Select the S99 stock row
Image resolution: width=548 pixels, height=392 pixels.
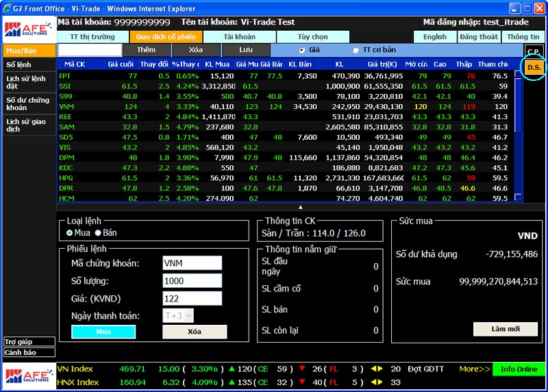285,96
